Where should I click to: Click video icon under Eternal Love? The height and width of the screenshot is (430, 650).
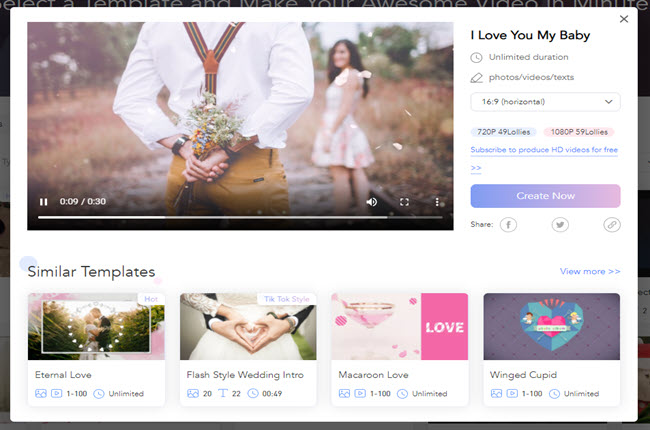56,394
